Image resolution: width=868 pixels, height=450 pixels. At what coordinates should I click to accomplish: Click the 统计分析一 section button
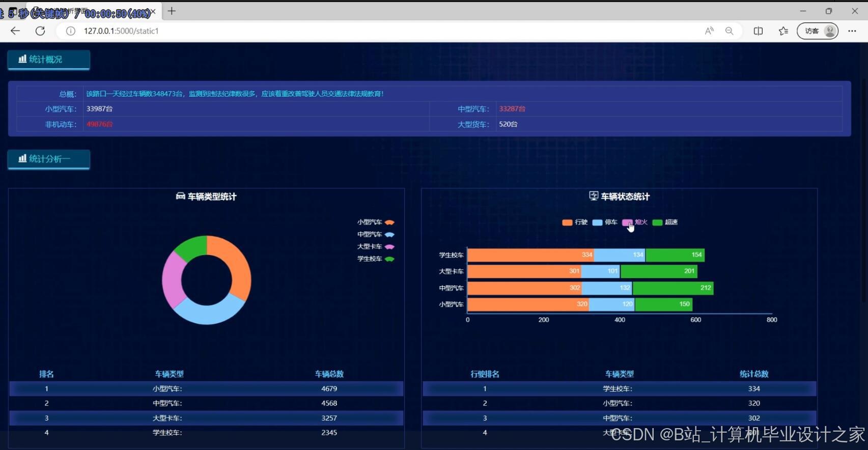pyautogui.click(x=49, y=159)
